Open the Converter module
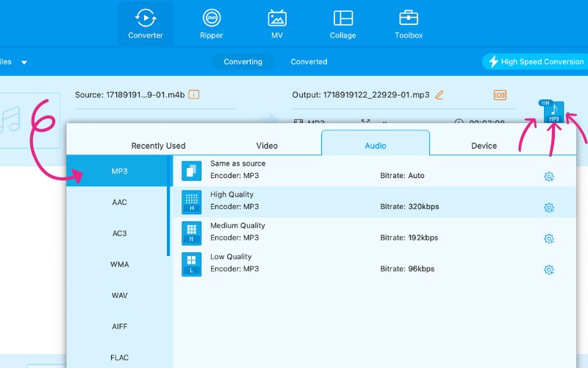 [146, 24]
